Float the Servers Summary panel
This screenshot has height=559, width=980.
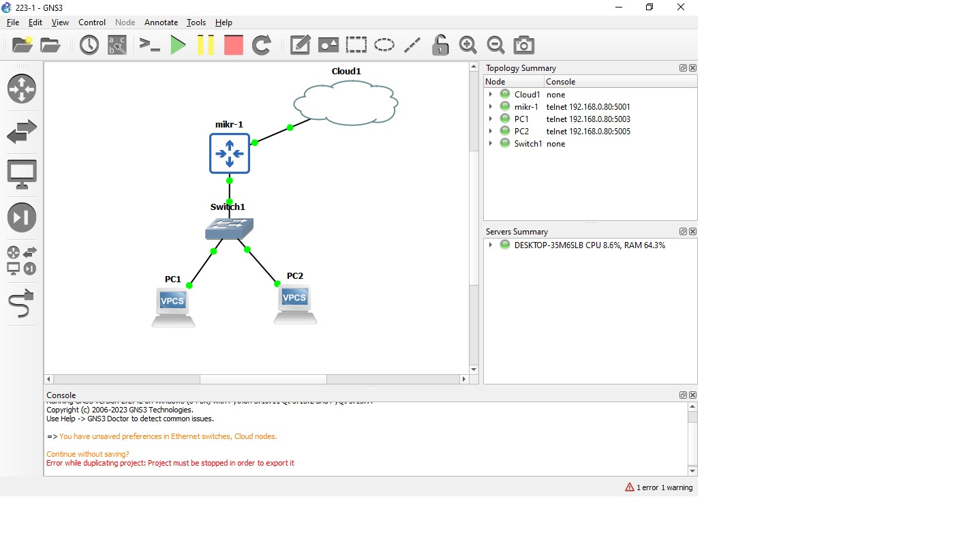[683, 232]
